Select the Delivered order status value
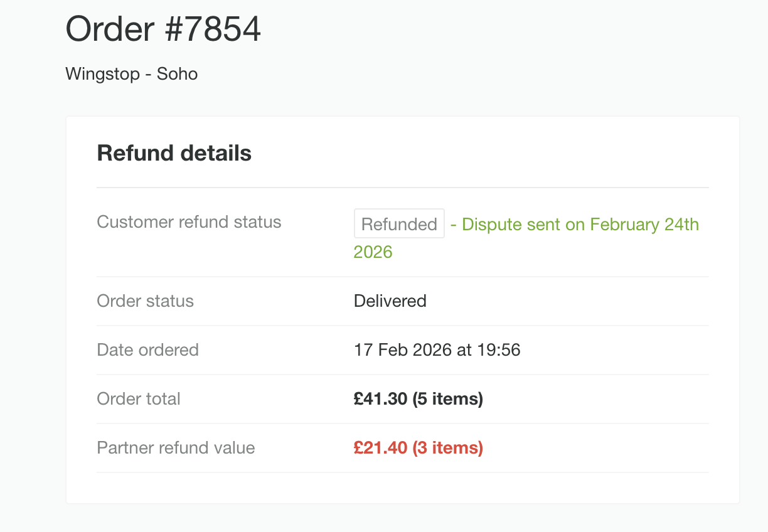Image resolution: width=768 pixels, height=532 pixels. point(390,301)
